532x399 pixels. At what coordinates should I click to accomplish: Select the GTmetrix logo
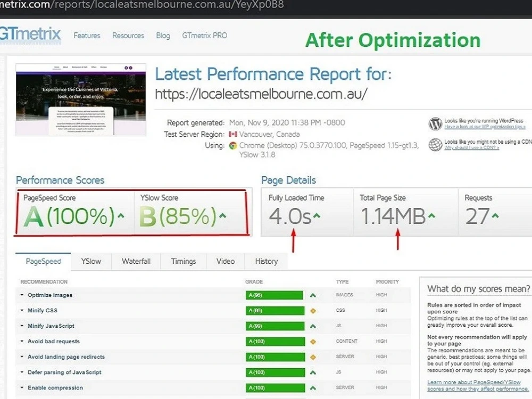(x=29, y=35)
